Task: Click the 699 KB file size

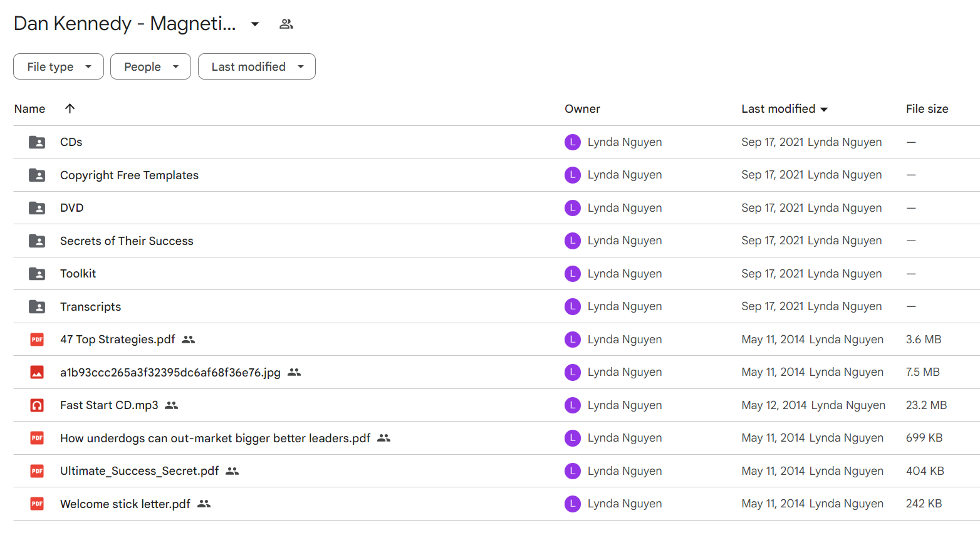Action: pos(924,438)
